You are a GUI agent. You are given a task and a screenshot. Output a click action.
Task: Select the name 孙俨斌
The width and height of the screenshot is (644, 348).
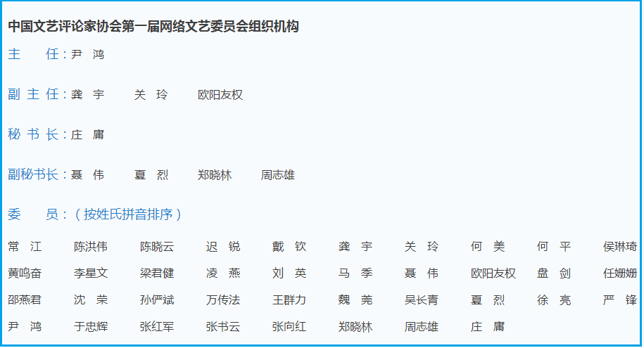tap(157, 300)
